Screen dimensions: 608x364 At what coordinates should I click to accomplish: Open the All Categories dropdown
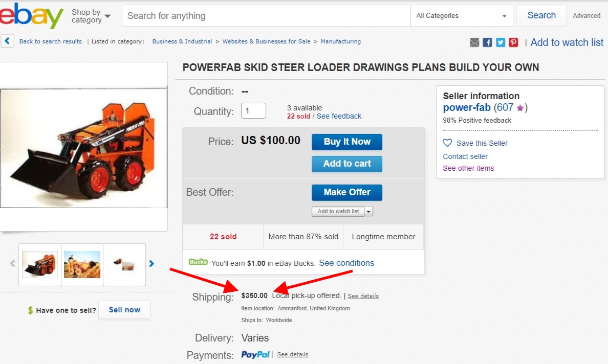pos(461,15)
